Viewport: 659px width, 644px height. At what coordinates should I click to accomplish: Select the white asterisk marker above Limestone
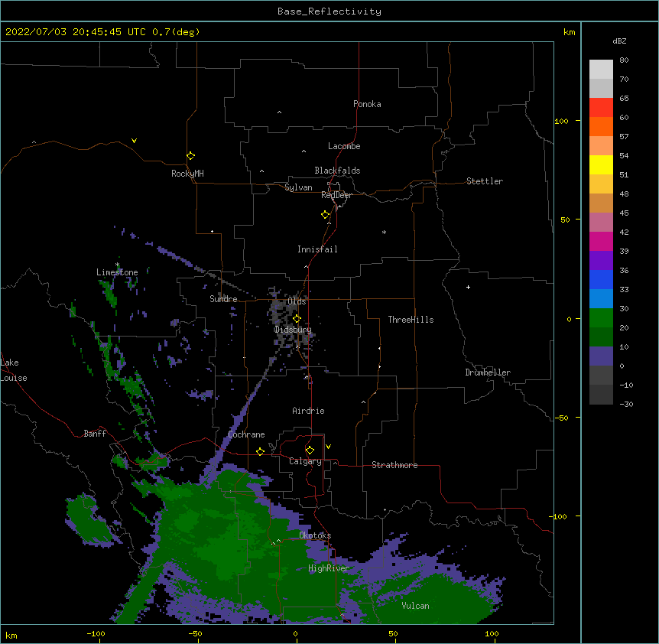point(117,265)
